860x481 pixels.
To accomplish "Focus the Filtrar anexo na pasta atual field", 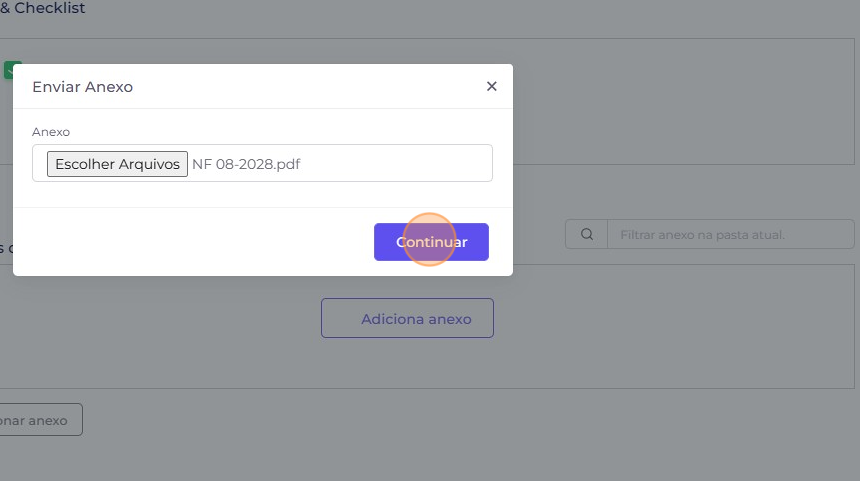I will click(731, 234).
